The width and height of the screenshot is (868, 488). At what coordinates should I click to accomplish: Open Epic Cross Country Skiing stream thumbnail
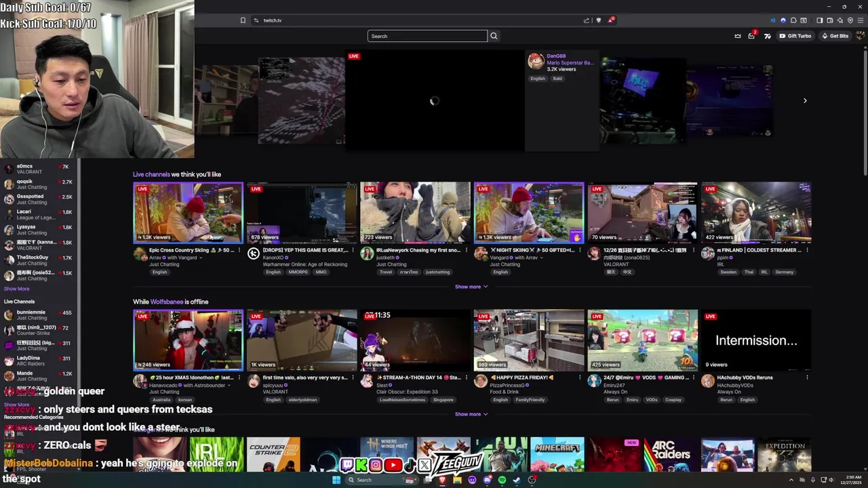188,212
